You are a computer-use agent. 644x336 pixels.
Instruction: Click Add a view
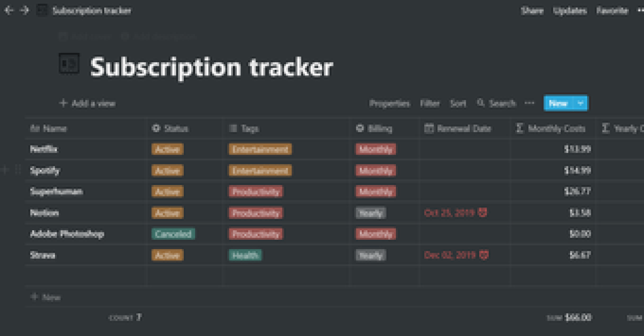[x=87, y=103]
